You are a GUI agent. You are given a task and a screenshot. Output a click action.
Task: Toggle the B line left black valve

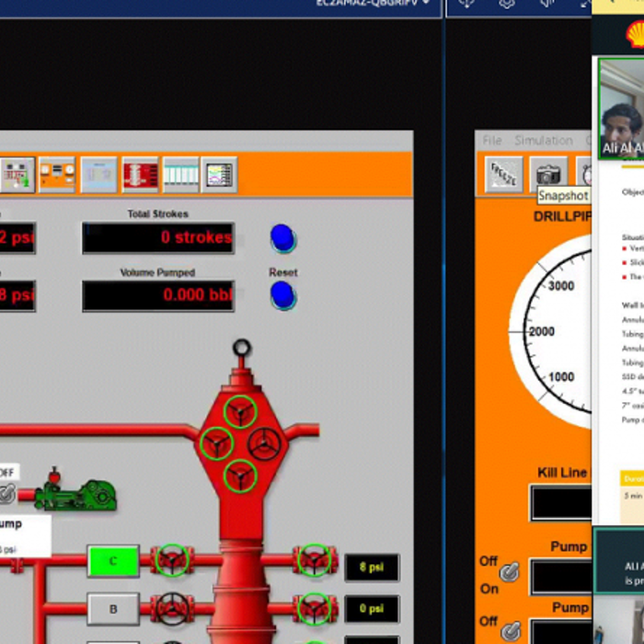coord(172,609)
